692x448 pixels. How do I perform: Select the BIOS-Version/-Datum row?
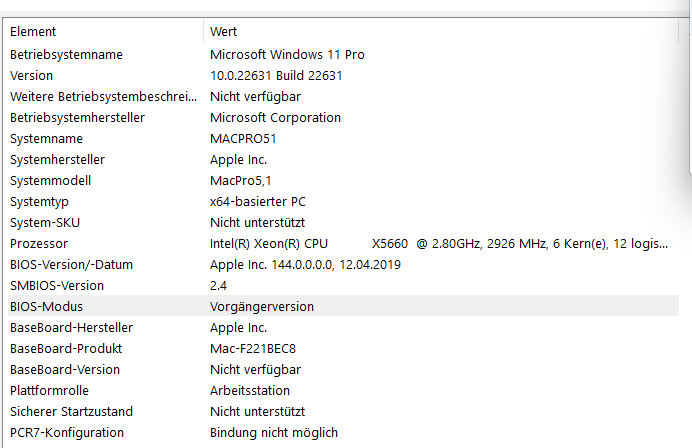click(343, 264)
